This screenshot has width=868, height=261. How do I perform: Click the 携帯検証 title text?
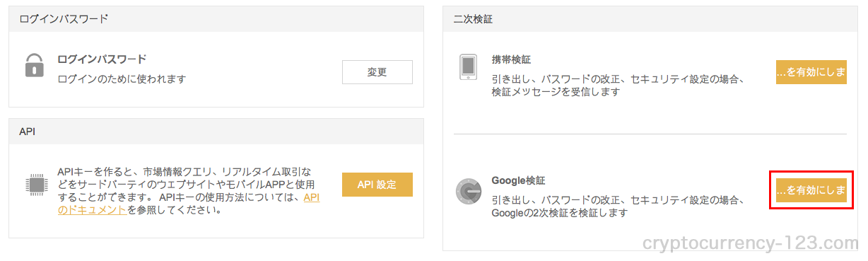click(510, 59)
